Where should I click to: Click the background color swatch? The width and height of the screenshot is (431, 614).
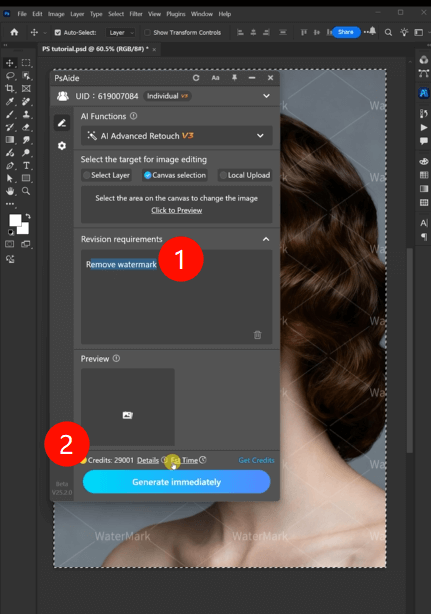point(24,230)
